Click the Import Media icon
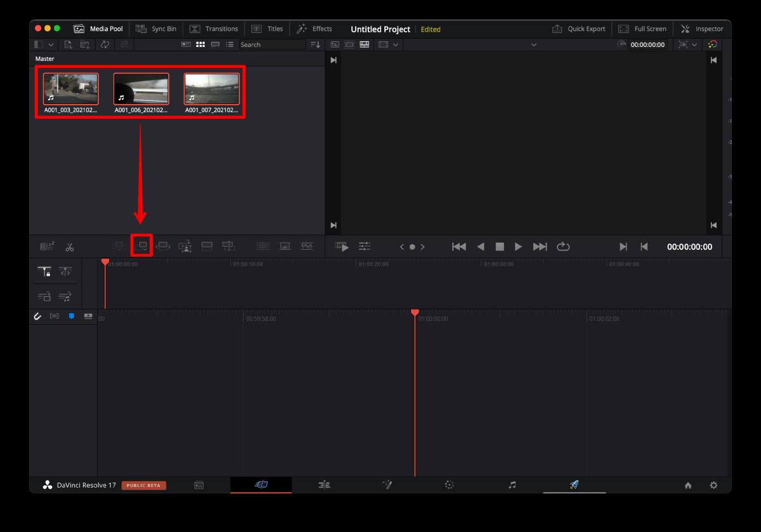The width and height of the screenshot is (761, 532). [x=68, y=44]
